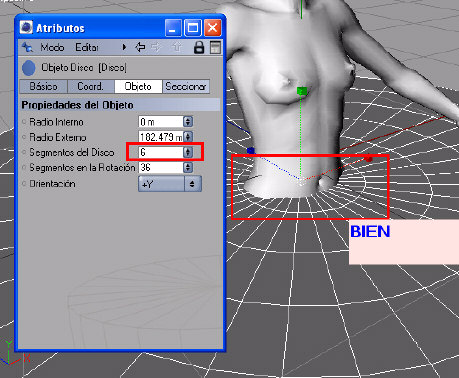
Task: Click the Segmentos del Disco field
Action: (161, 152)
